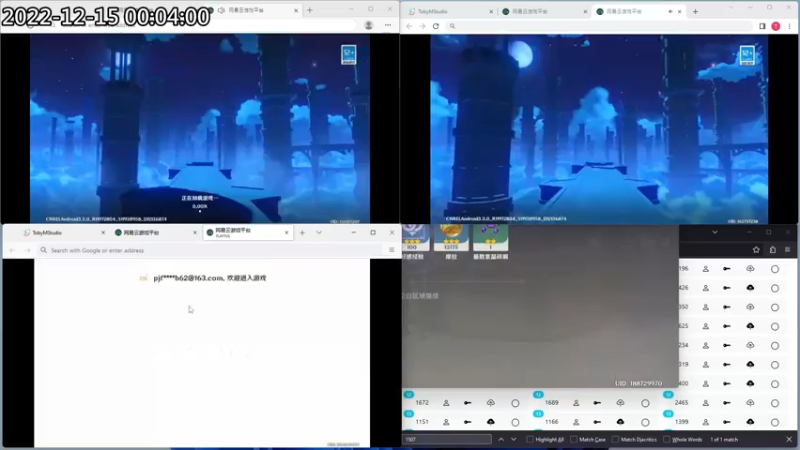
Task: Select the radio circle in row 2465
Action: point(775,404)
